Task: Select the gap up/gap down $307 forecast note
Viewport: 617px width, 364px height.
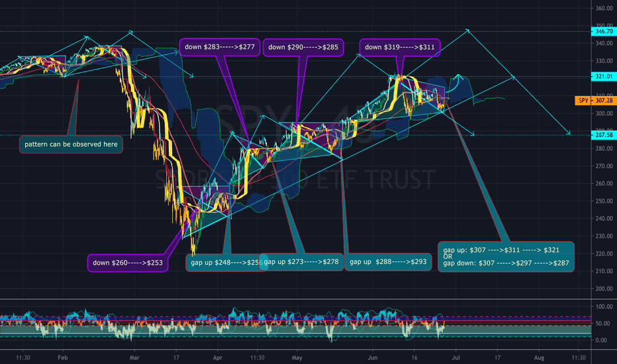Action: 506,257
